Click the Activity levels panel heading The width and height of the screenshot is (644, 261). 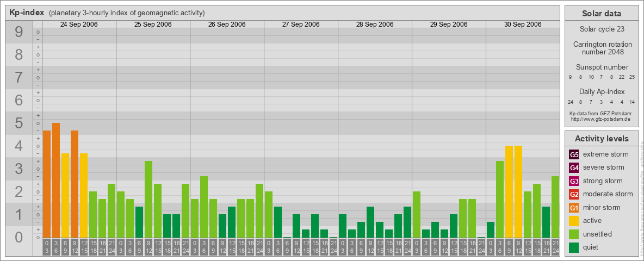coord(602,139)
